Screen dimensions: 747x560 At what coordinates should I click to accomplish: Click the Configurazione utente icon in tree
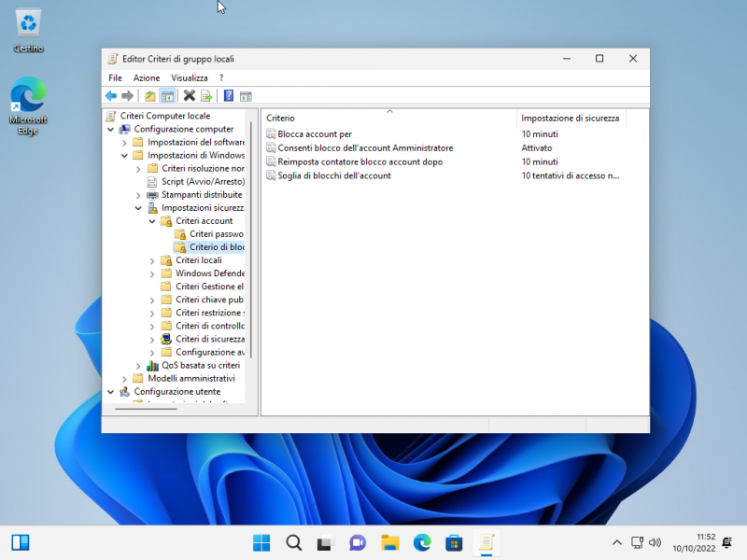point(125,391)
